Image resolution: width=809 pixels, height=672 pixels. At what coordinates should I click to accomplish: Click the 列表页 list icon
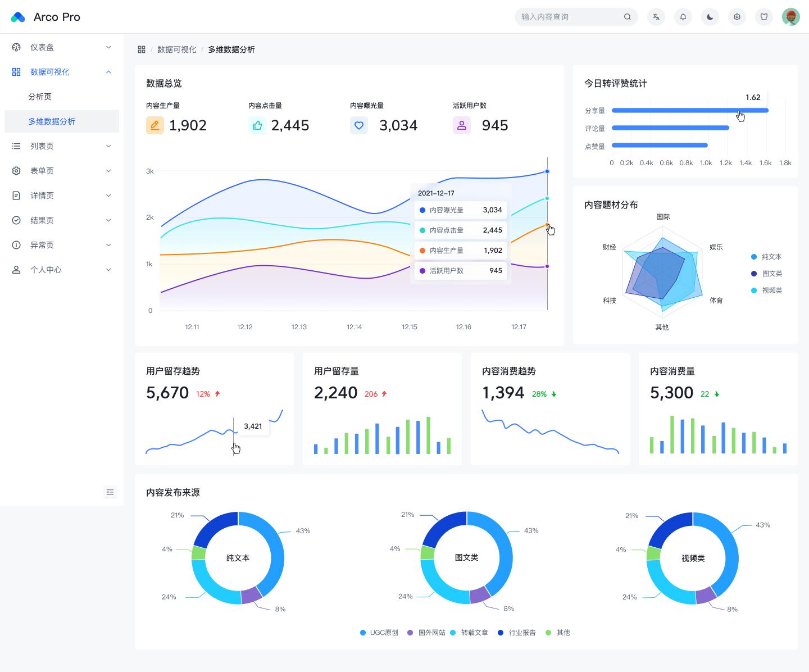point(16,146)
